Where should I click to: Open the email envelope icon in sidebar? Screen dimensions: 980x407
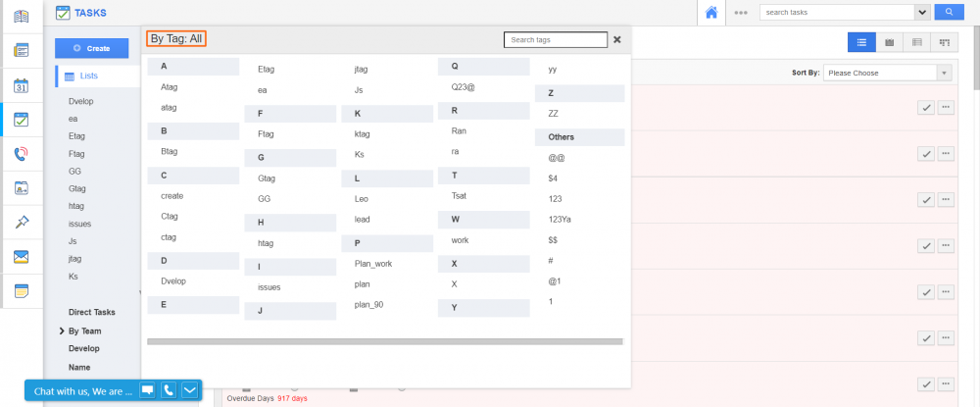pyautogui.click(x=21, y=257)
